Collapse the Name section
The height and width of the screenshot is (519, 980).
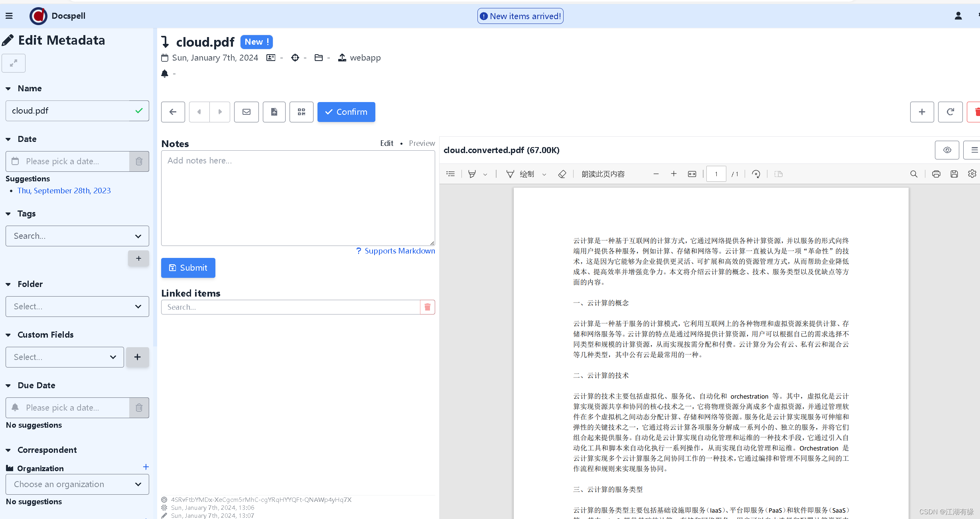click(x=8, y=88)
